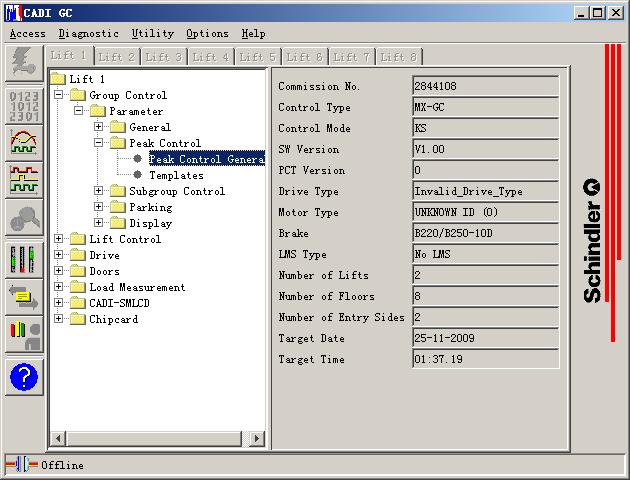The image size is (630, 480).
Task: Click the tree scrollbar right arrow
Action: [256, 438]
